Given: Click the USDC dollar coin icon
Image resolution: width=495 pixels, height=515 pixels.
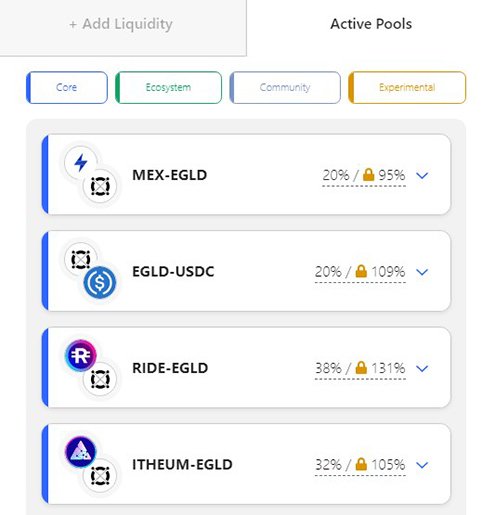Looking at the screenshot, I should pos(100,282).
